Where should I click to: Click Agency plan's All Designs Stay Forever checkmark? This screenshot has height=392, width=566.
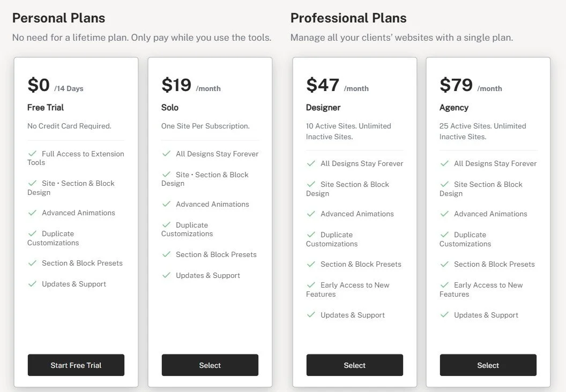click(444, 163)
